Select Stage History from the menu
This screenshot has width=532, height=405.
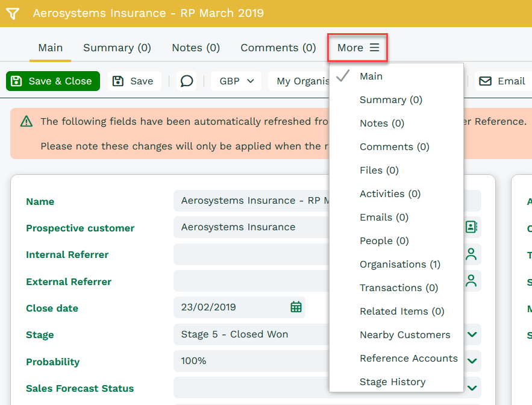click(392, 381)
